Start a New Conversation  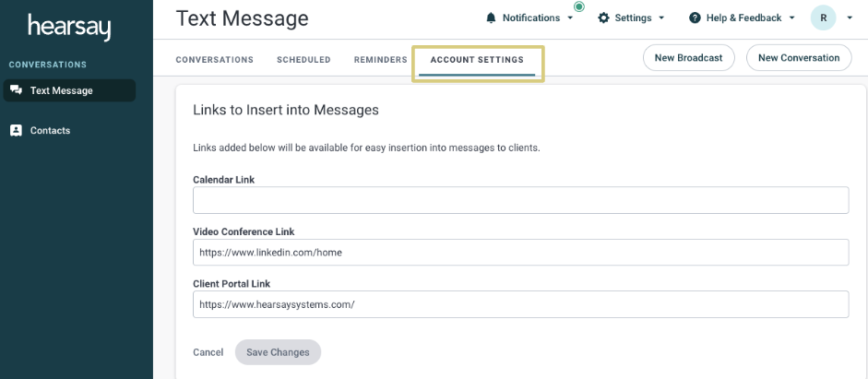tap(799, 57)
